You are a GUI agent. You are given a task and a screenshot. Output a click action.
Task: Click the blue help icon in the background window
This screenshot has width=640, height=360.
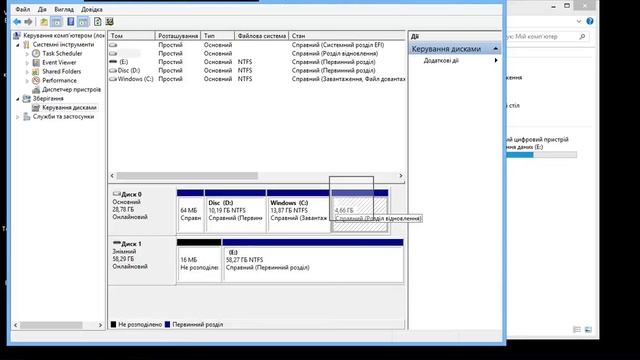tap(590, 21)
